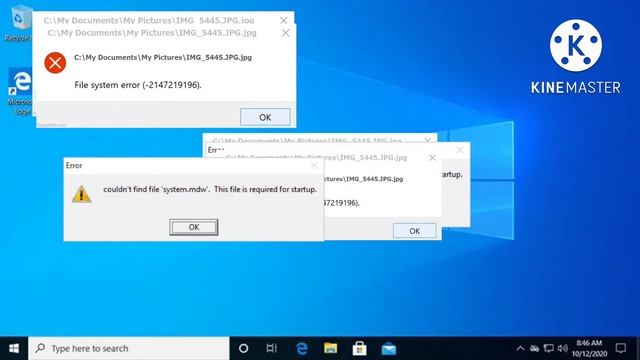Screen dimensions: 640x360
Task: Open Microsoft Store from the taskbar
Action: click(x=359, y=348)
